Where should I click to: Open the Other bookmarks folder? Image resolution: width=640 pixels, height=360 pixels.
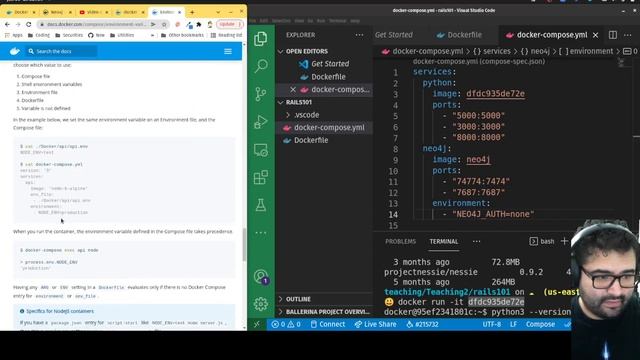tap(182, 36)
